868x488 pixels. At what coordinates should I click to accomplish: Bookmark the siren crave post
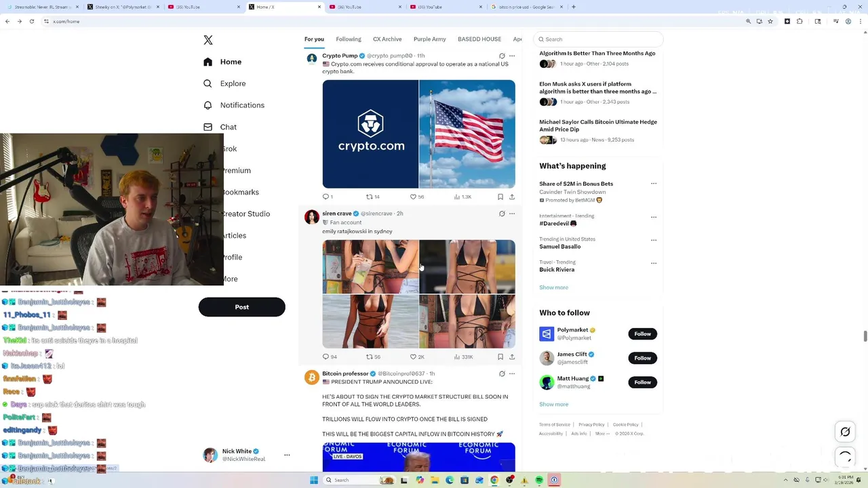[x=500, y=357]
